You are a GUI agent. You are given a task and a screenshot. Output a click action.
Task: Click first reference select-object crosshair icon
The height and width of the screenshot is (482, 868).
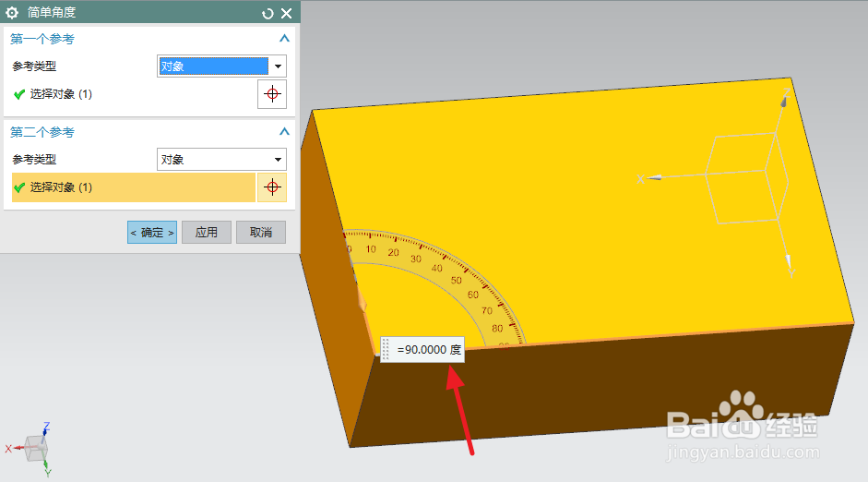[272, 93]
